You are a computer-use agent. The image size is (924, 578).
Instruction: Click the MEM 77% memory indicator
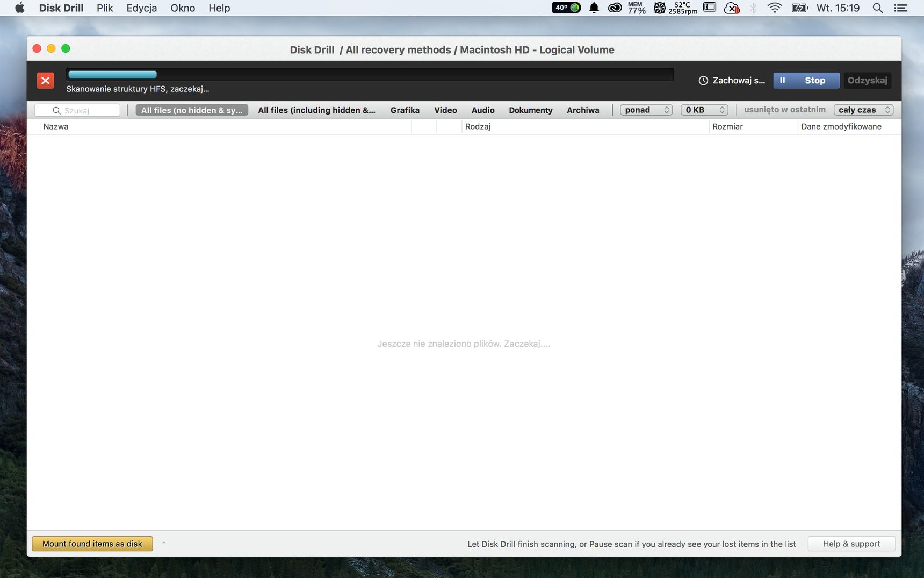point(637,8)
